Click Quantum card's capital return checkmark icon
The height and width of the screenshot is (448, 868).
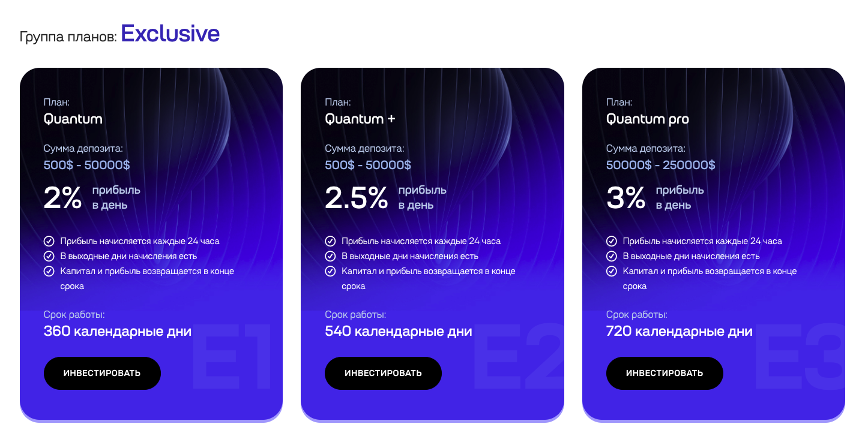[49, 271]
